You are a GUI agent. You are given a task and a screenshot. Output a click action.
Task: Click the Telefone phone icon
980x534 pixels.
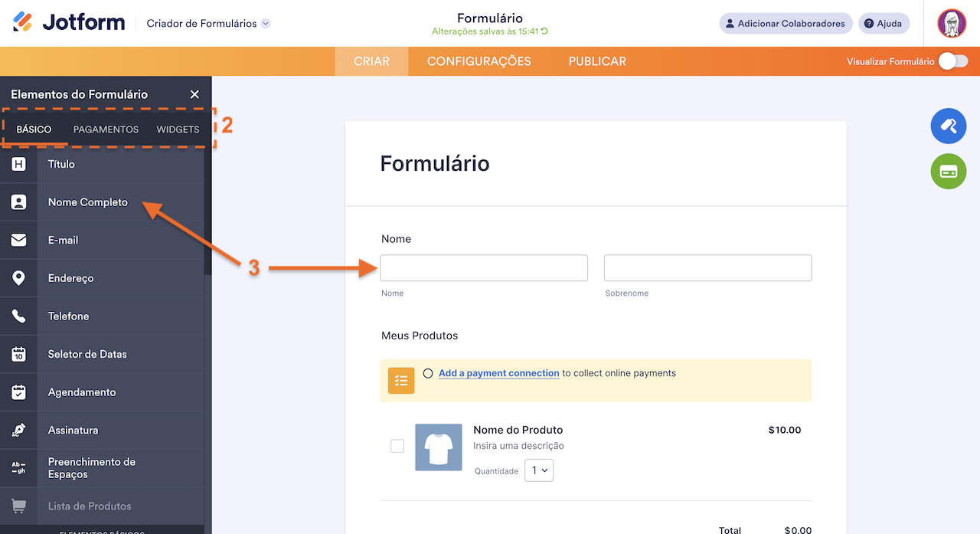(x=18, y=316)
